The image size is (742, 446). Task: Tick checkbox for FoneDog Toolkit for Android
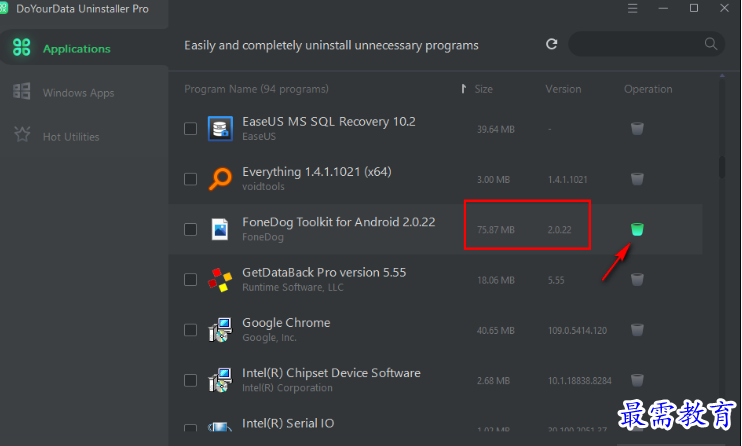(190, 230)
